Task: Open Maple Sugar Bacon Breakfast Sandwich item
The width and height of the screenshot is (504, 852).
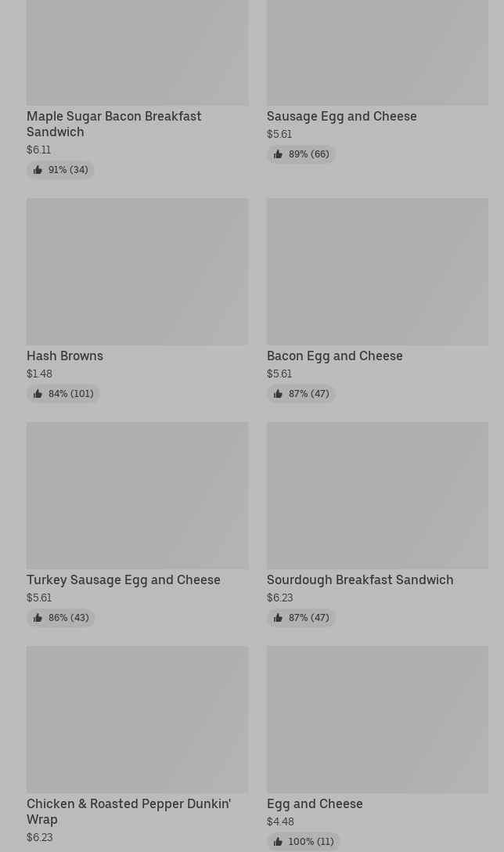Action: click(x=113, y=124)
